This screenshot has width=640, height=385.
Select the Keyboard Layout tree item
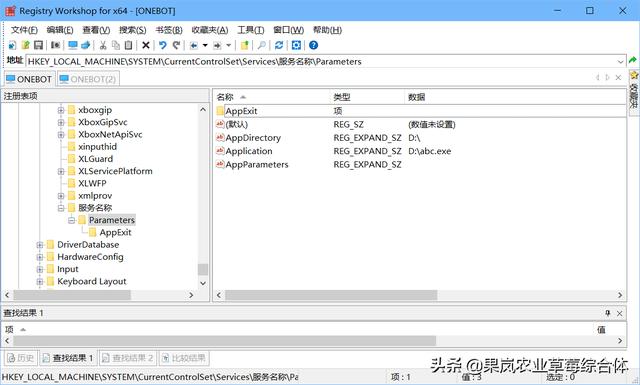[92, 281]
